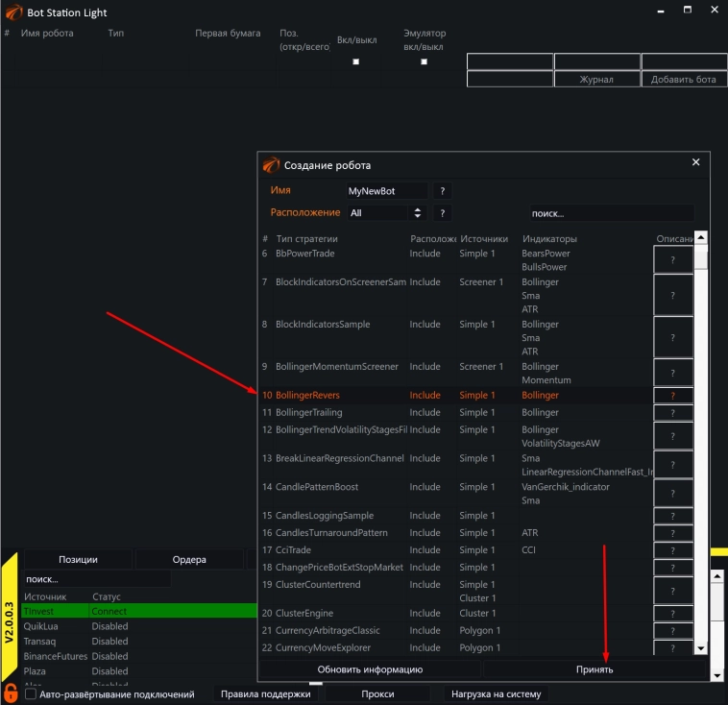
Task: Enable the Авто-развёртывание подключений checkbox
Action: click(x=31, y=693)
